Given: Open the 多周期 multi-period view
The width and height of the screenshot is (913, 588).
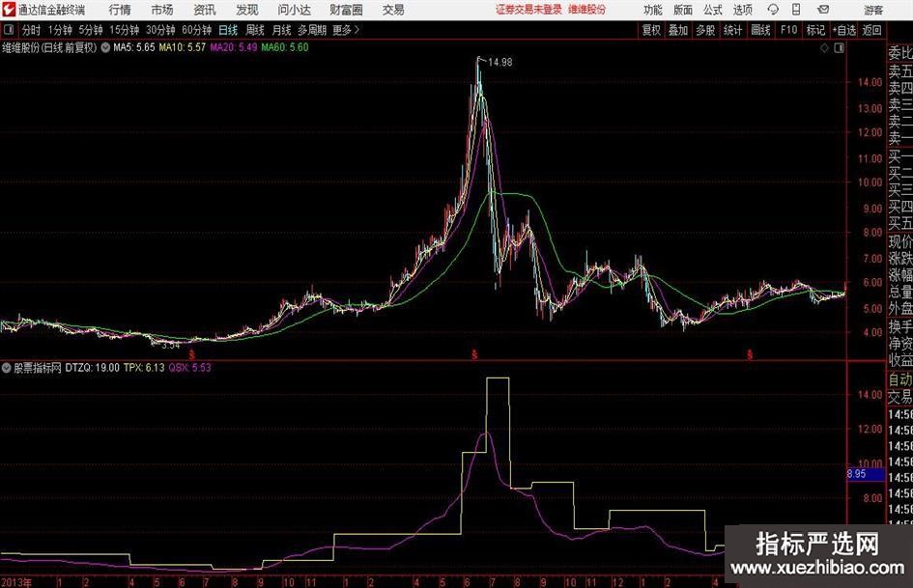Looking at the screenshot, I should (312, 30).
